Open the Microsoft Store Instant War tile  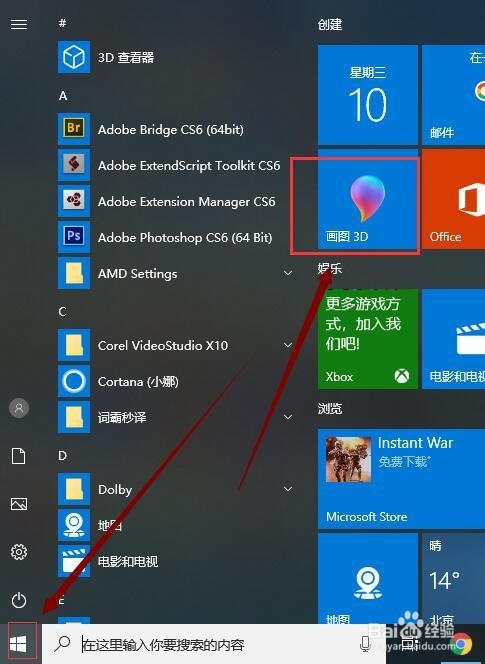point(402,479)
